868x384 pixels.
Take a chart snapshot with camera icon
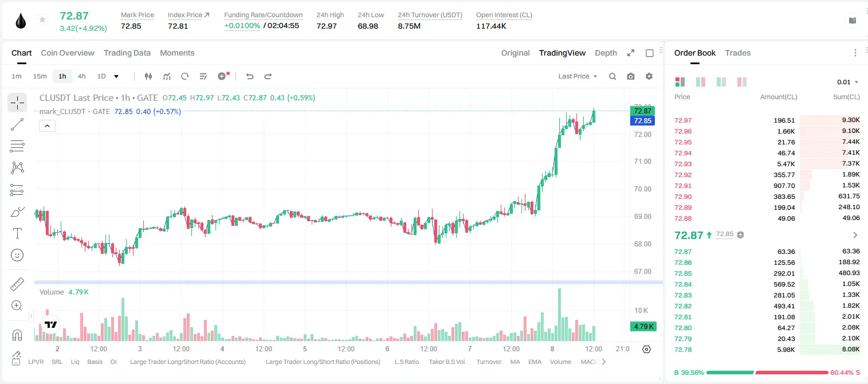pos(631,76)
